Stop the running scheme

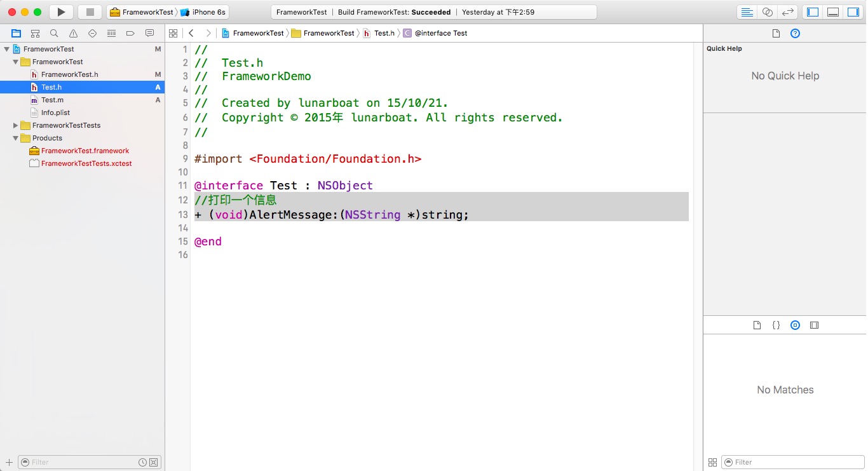click(90, 12)
